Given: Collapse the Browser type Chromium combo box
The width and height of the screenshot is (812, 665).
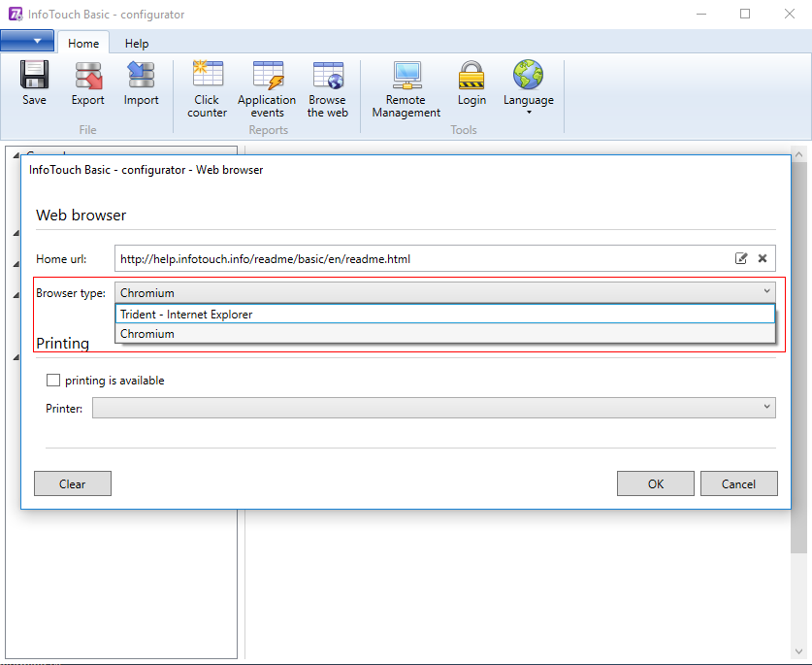Looking at the screenshot, I should click(445, 292).
